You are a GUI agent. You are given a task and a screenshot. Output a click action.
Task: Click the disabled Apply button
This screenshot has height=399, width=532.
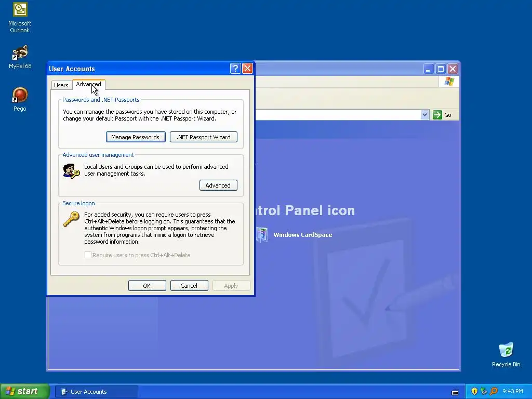point(231,286)
